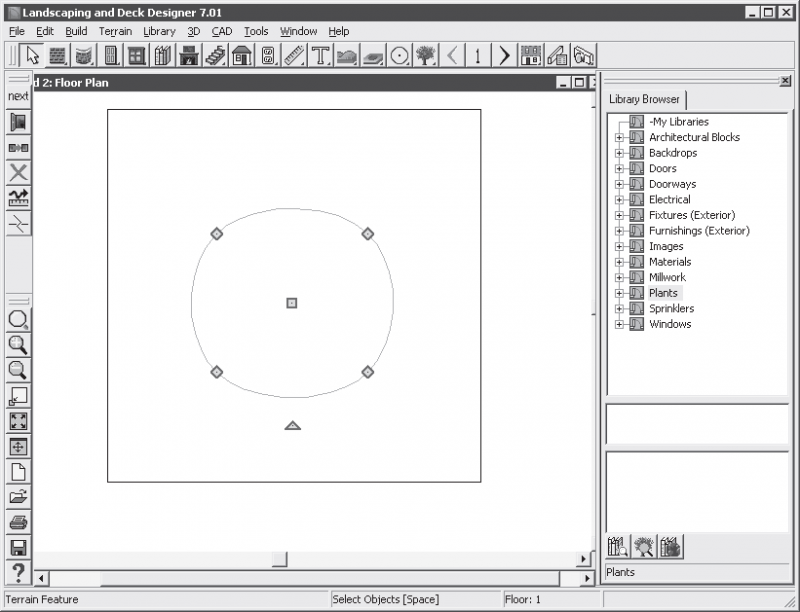Expand the Sprinklers library node
Screen dimensions: 800x612
(x=619, y=309)
